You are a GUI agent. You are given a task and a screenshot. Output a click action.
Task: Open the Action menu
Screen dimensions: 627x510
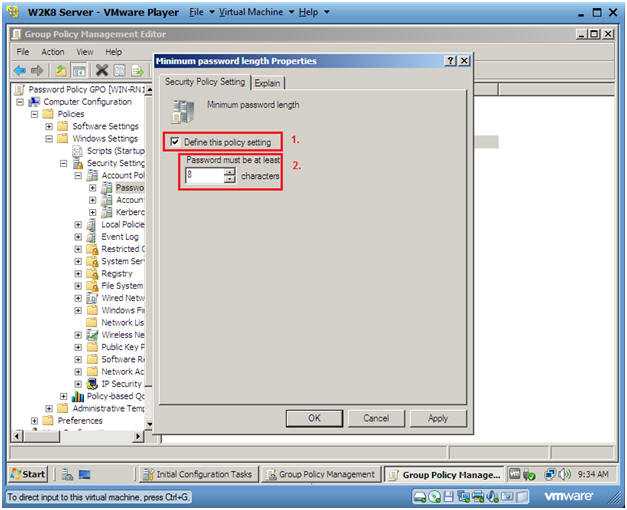pyautogui.click(x=53, y=52)
